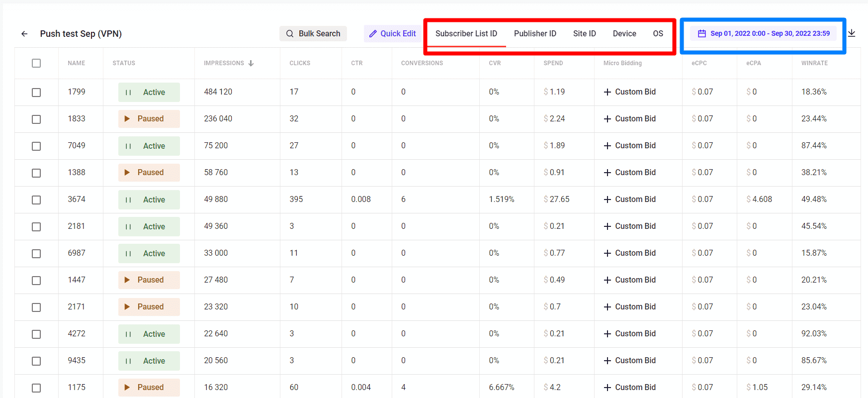Pause the Active status of 9435

coord(149,361)
